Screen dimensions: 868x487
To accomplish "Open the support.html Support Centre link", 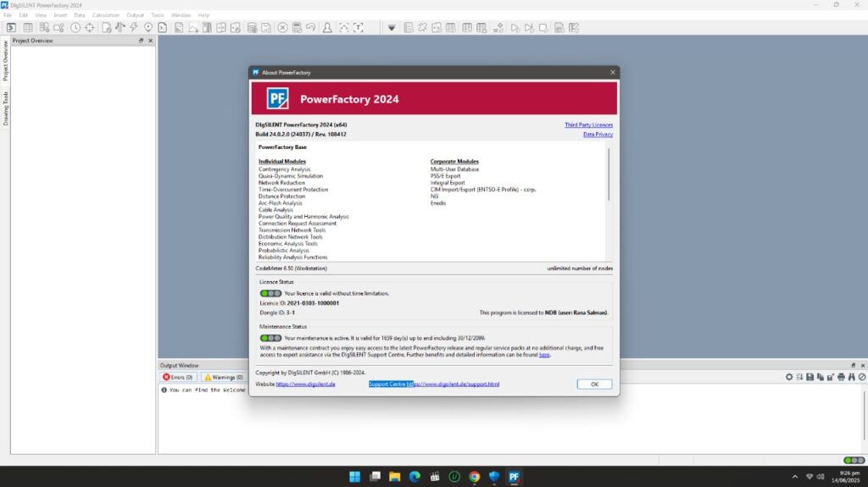I will point(453,384).
